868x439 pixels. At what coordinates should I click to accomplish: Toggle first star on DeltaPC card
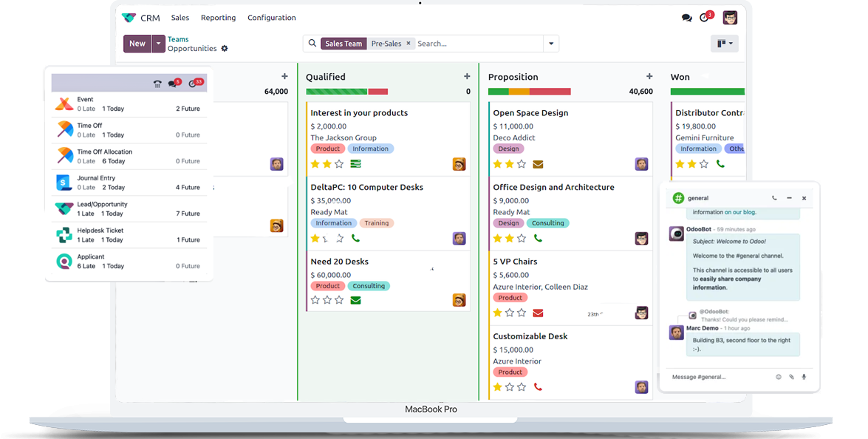(x=315, y=238)
